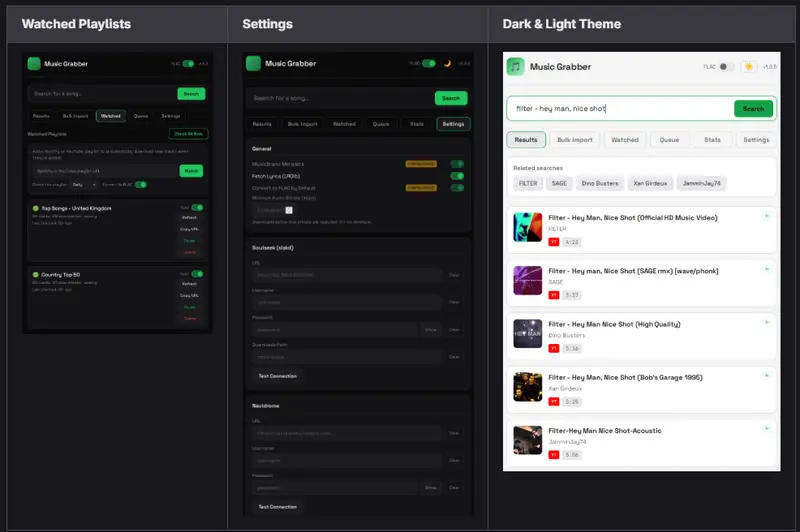Toggle FLAC switch for Top Songs United Kingdom
800x532 pixels.
click(197, 208)
